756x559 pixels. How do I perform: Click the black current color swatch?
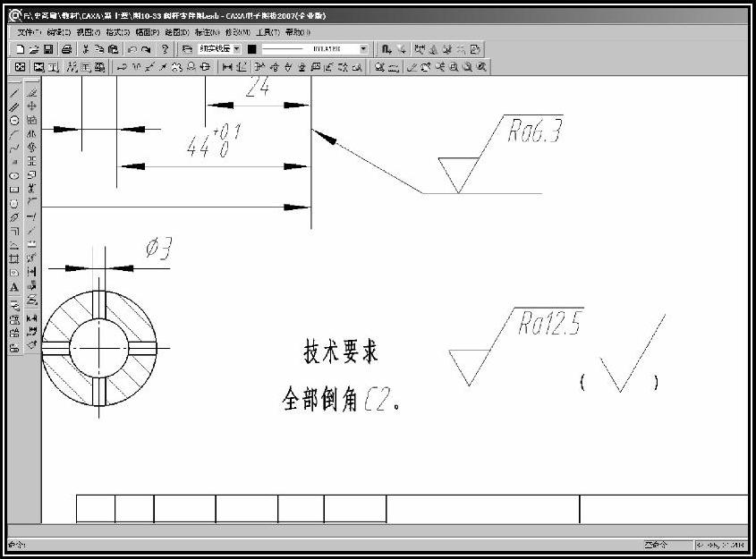pyautogui.click(x=251, y=49)
